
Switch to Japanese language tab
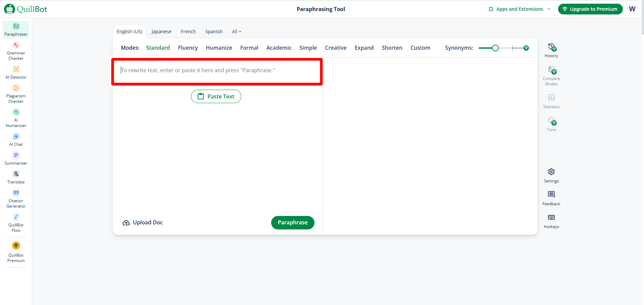click(x=161, y=32)
